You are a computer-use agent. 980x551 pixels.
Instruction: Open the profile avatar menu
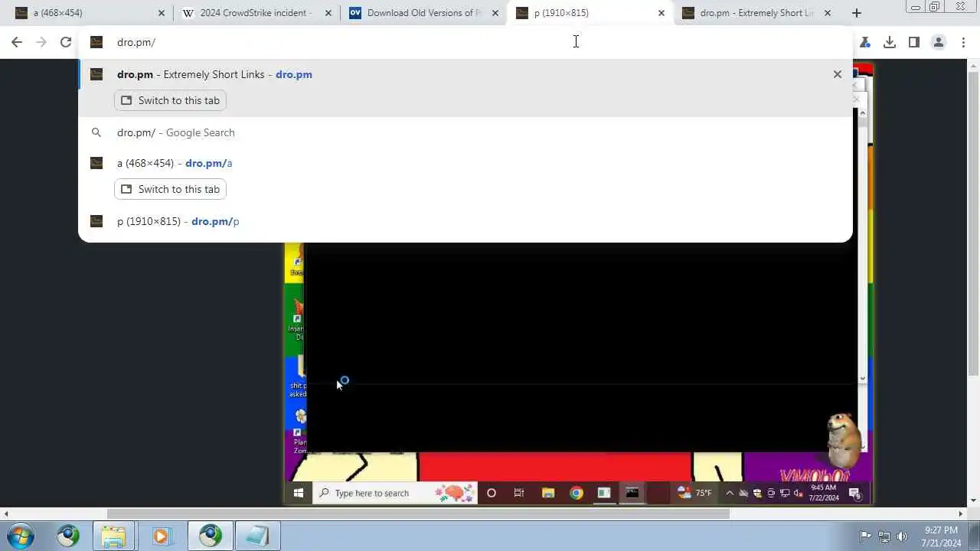pos(939,43)
